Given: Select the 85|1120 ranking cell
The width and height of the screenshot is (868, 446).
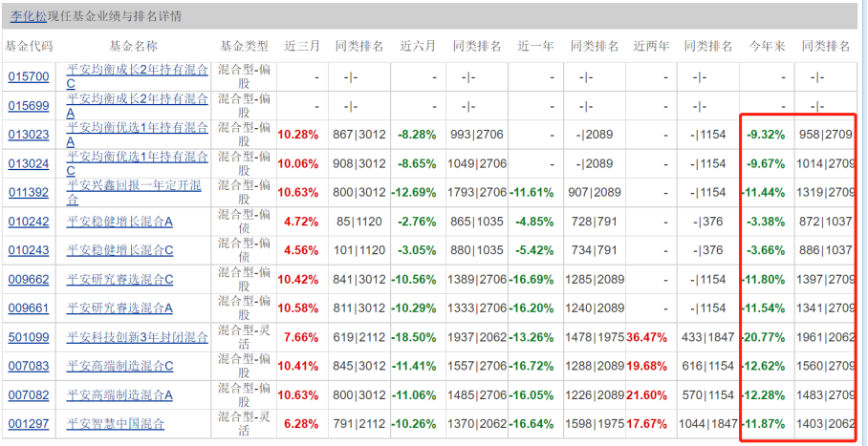Looking at the screenshot, I should (x=358, y=222).
